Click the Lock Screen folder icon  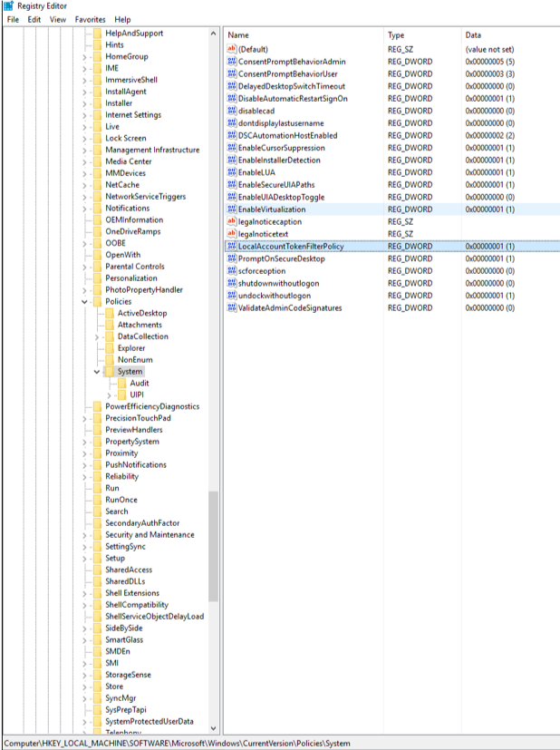[98, 138]
